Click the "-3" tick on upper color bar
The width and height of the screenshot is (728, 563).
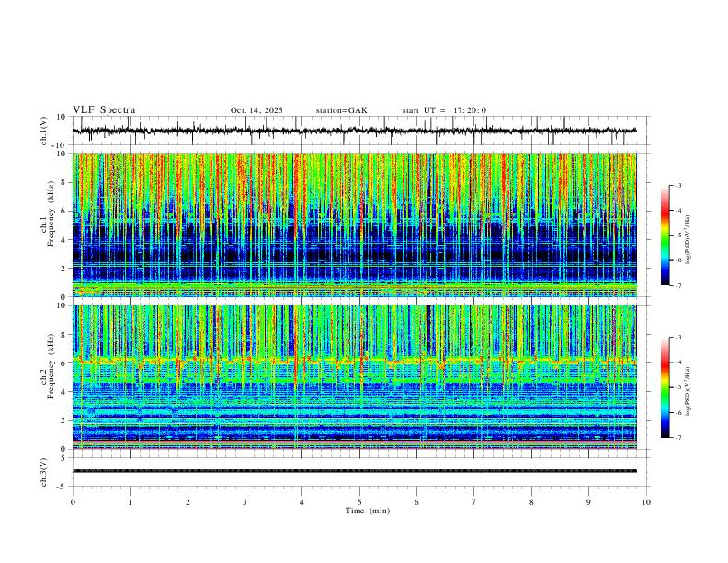(677, 185)
